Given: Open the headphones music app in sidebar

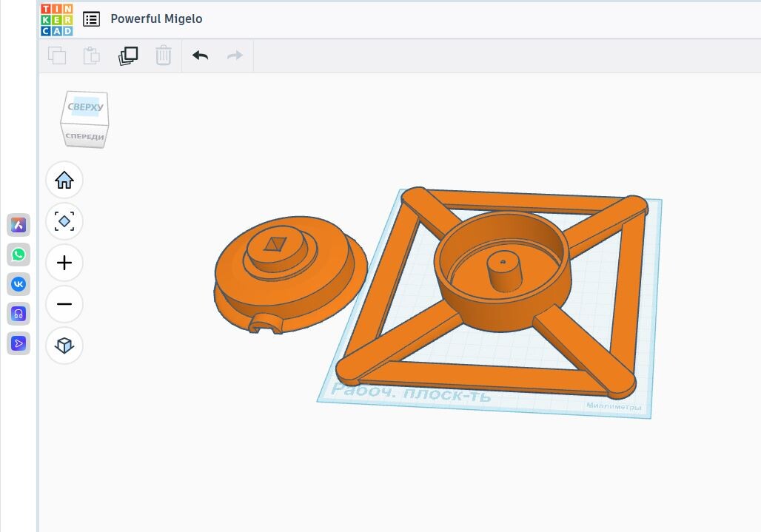Looking at the screenshot, I should tap(19, 314).
